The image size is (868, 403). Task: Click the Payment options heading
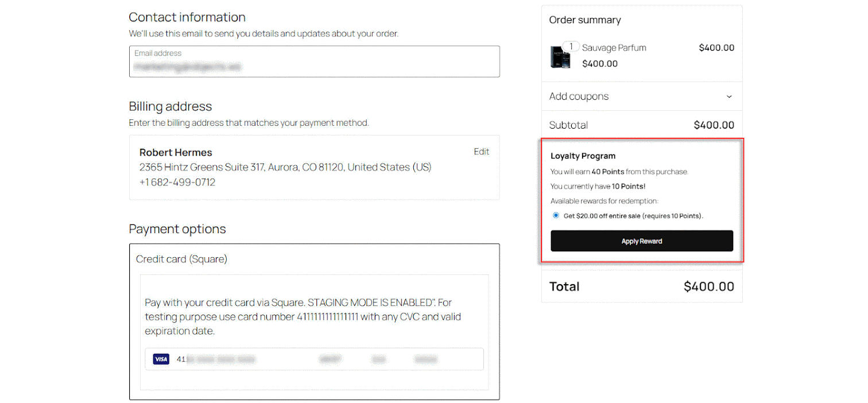[x=177, y=229]
